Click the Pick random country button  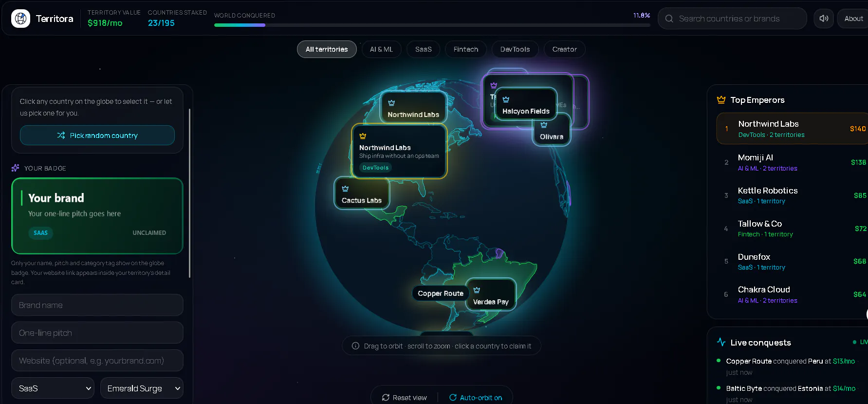click(97, 135)
